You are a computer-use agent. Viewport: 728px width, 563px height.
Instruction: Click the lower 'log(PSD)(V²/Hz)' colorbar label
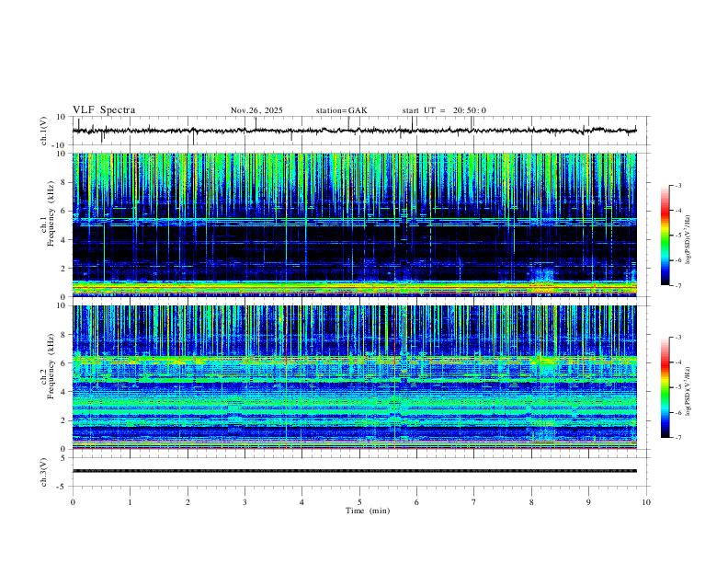pyautogui.click(x=688, y=391)
